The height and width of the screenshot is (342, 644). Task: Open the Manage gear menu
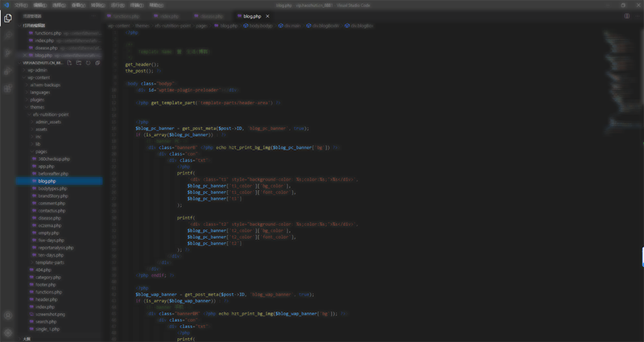click(x=8, y=332)
